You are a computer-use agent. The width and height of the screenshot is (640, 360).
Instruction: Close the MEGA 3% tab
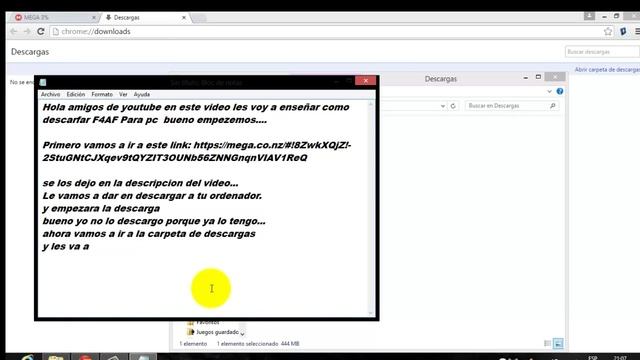[x=93, y=18]
